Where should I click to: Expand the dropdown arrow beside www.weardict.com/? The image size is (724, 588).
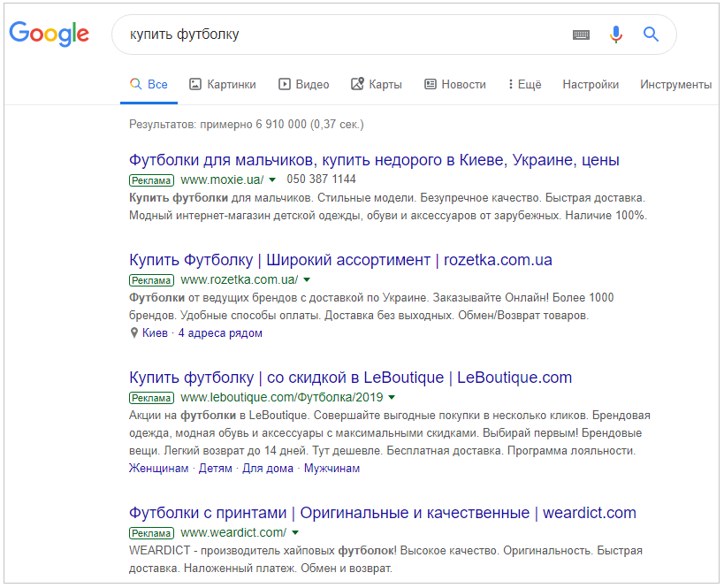(295, 532)
